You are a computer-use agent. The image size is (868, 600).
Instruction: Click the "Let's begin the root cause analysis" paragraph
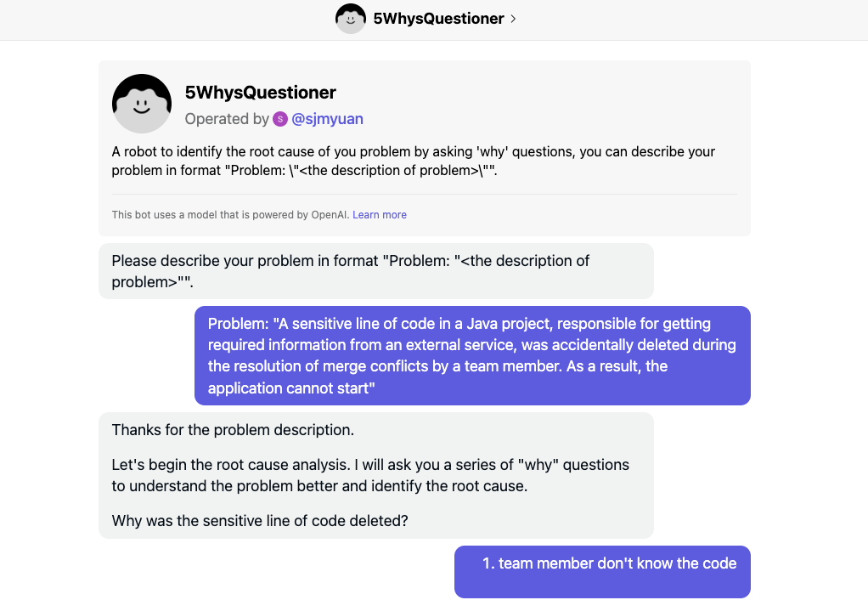click(370, 475)
